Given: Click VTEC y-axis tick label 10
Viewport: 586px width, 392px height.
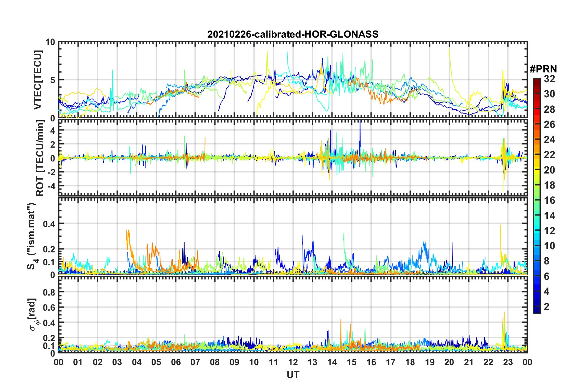Looking at the screenshot, I should tap(50, 42).
